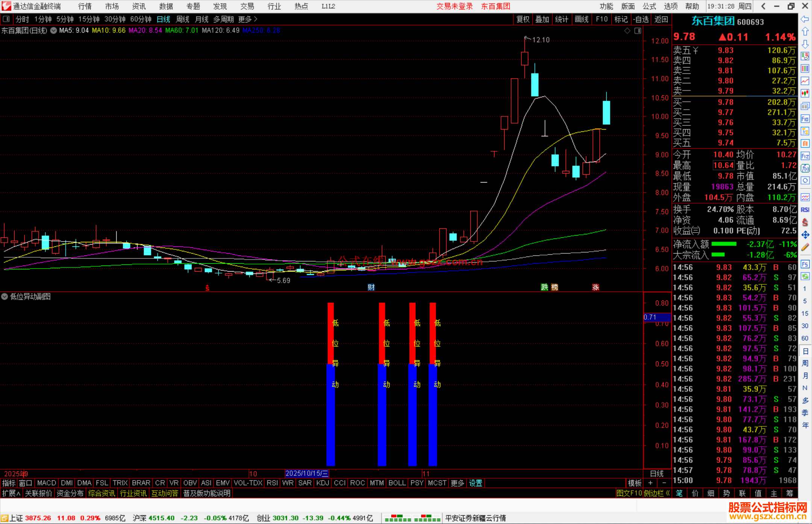Click the f(x) formula icon in sidebar
This screenshot has width=812, height=524.
[805, 168]
